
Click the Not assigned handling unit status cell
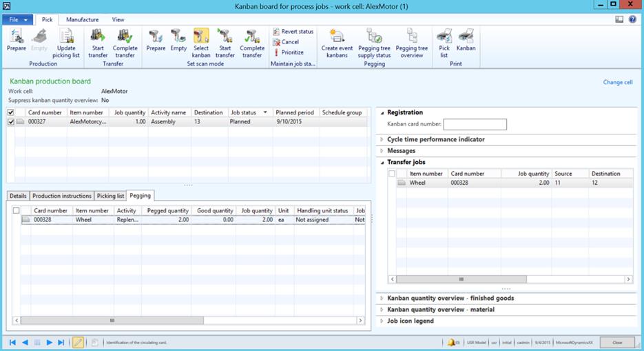pyautogui.click(x=323, y=220)
